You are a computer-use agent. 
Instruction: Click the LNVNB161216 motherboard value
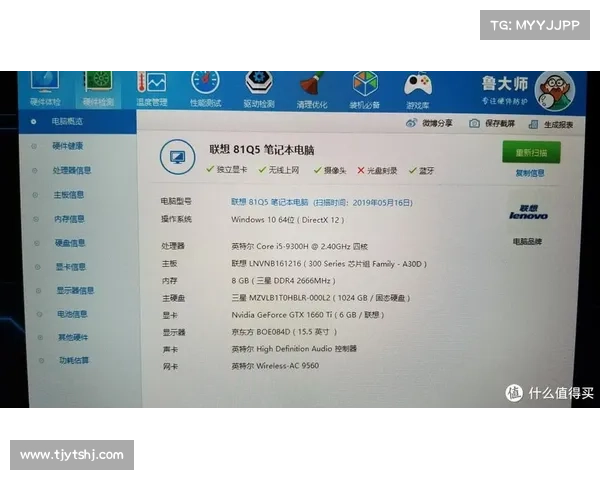pos(329,264)
